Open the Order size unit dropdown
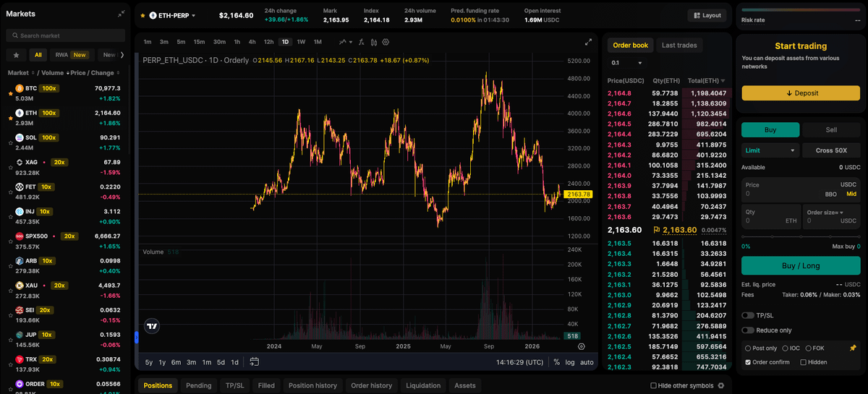Viewport: 868px width, 394px height. [825, 213]
